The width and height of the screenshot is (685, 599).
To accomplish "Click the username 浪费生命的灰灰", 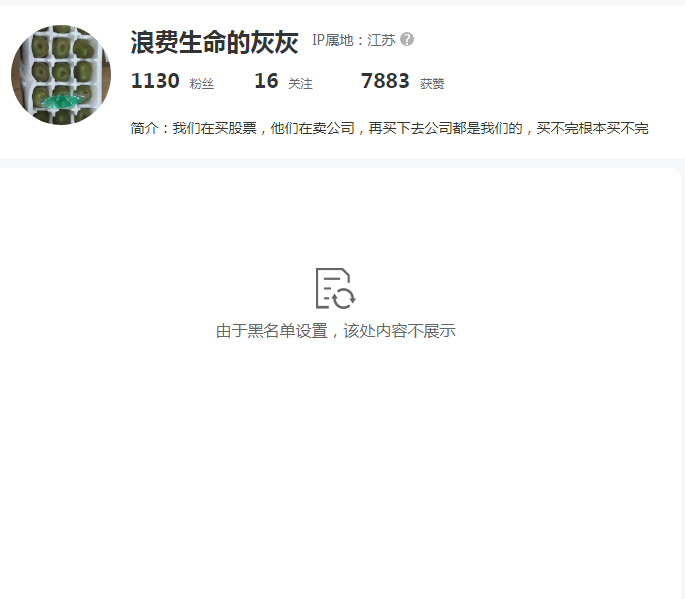I will [x=214, y=42].
